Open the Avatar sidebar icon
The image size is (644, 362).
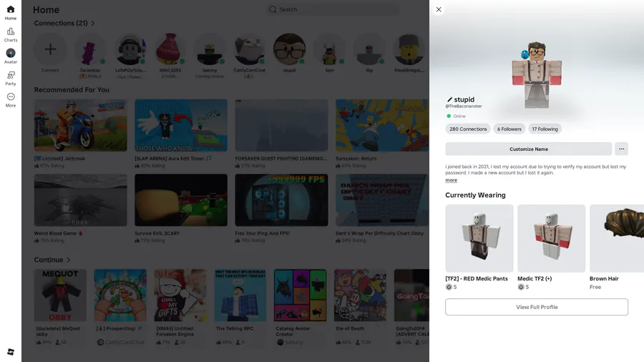tap(11, 57)
